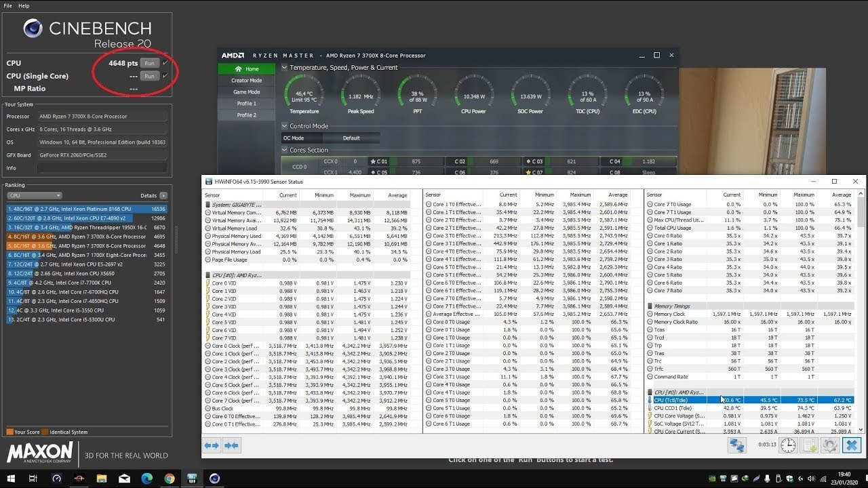
Task: Open the Cinebench Help menu
Action: 24,5
